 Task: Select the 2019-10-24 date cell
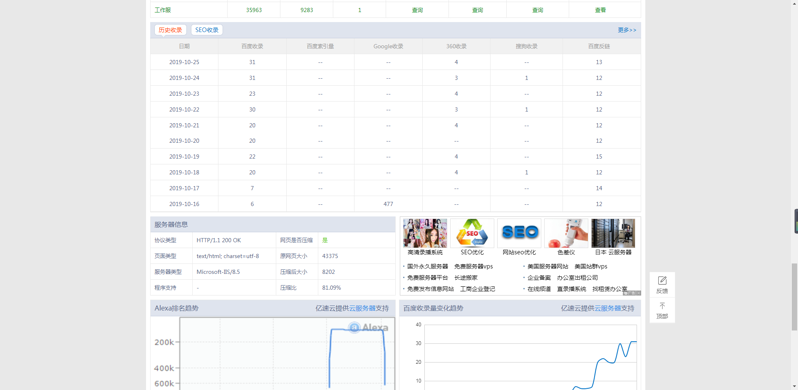pos(184,78)
